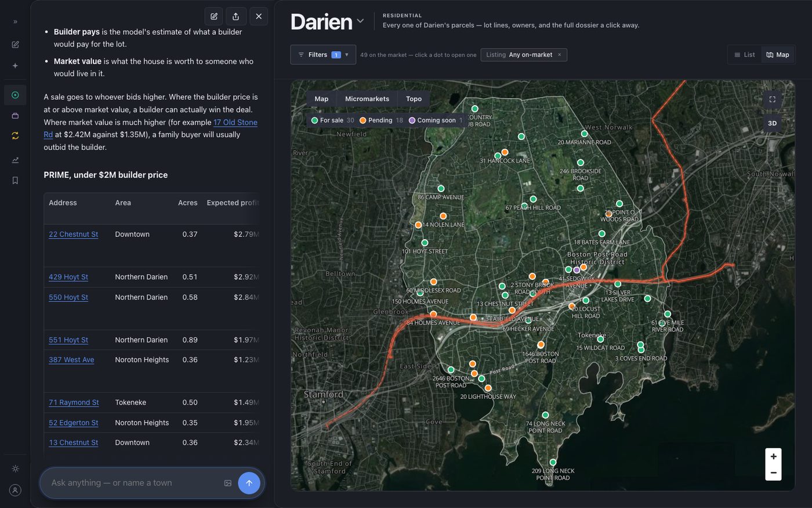The image size is (812, 508).
Task: Switch to List view
Action: click(x=744, y=55)
